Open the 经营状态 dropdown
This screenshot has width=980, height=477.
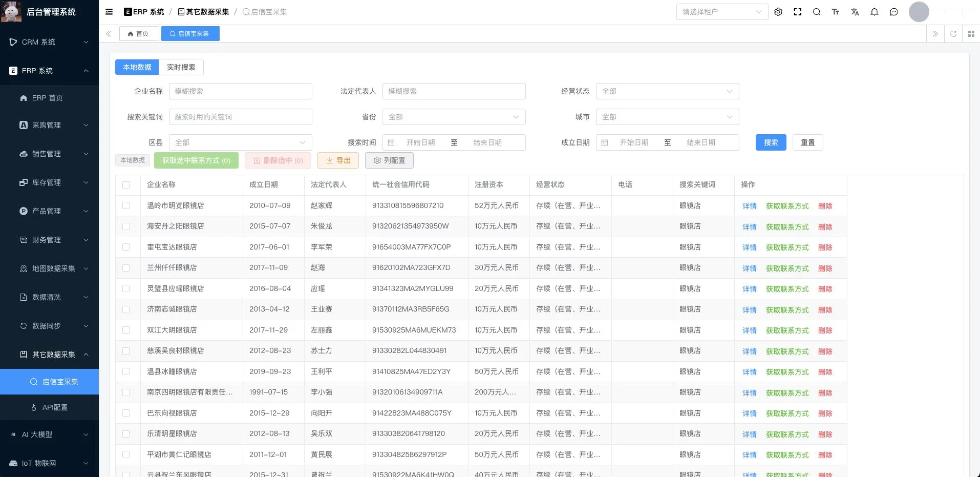click(667, 91)
